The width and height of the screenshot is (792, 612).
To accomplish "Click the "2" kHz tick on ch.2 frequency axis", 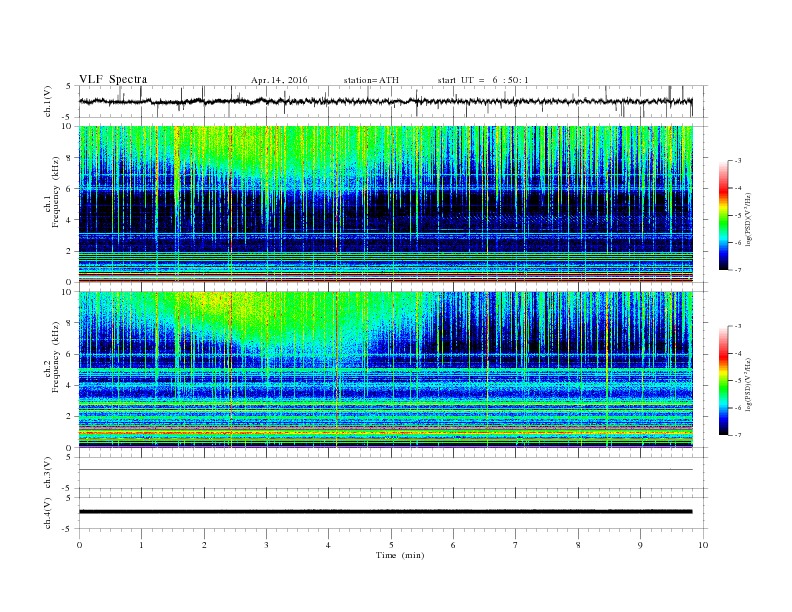I will click(70, 417).
